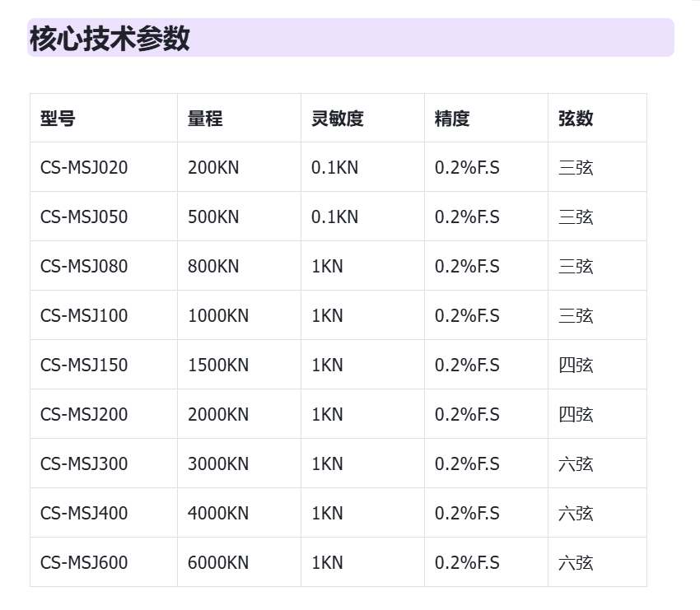
Task: Click the CS-MSJ200 model cell
Action: coord(84,415)
